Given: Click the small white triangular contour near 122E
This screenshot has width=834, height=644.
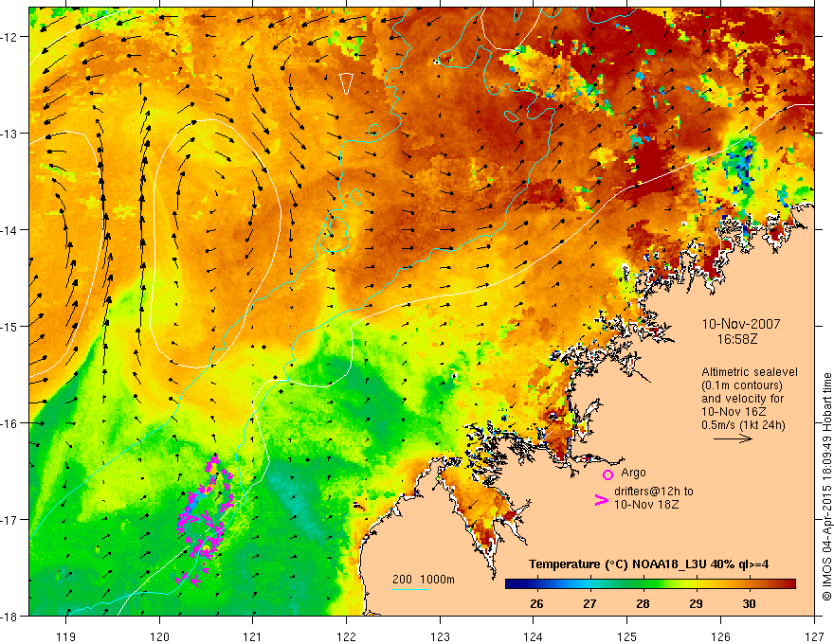Looking at the screenshot, I should [346, 83].
